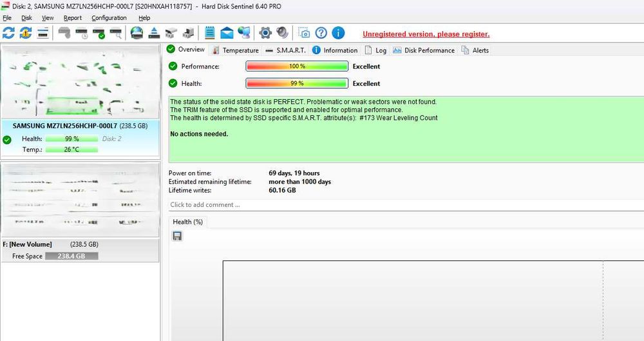The height and width of the screenshot is (341, 644).
Task: Click the 'Excellent' text next to Health
Action: click(x=366, y=84)
